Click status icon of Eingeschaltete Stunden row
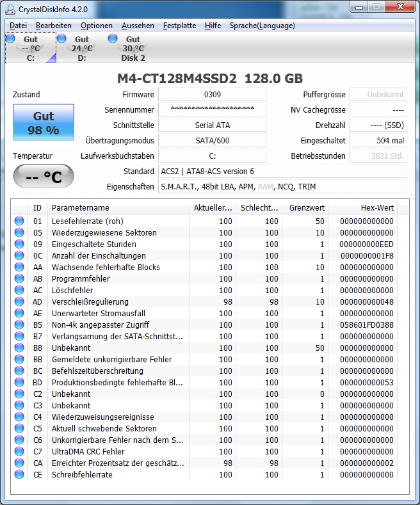Image resolution: width=420 pixels, height=505 pixels. [x=19, y=244]
